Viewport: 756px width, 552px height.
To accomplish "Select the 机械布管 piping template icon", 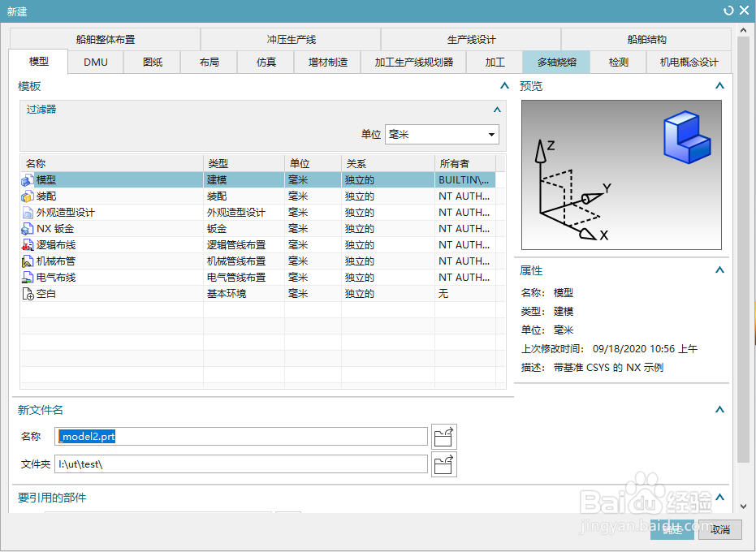I will (x=27, y=261).
